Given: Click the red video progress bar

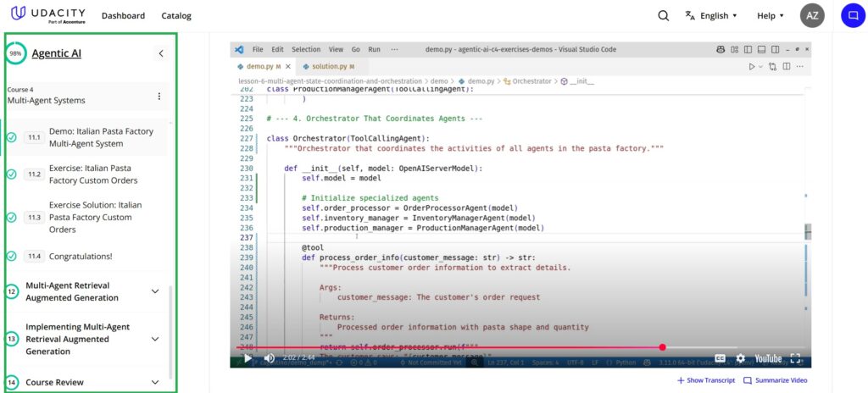Looking at the screenshot, I should pyautogui.click(x=448, y=347).
